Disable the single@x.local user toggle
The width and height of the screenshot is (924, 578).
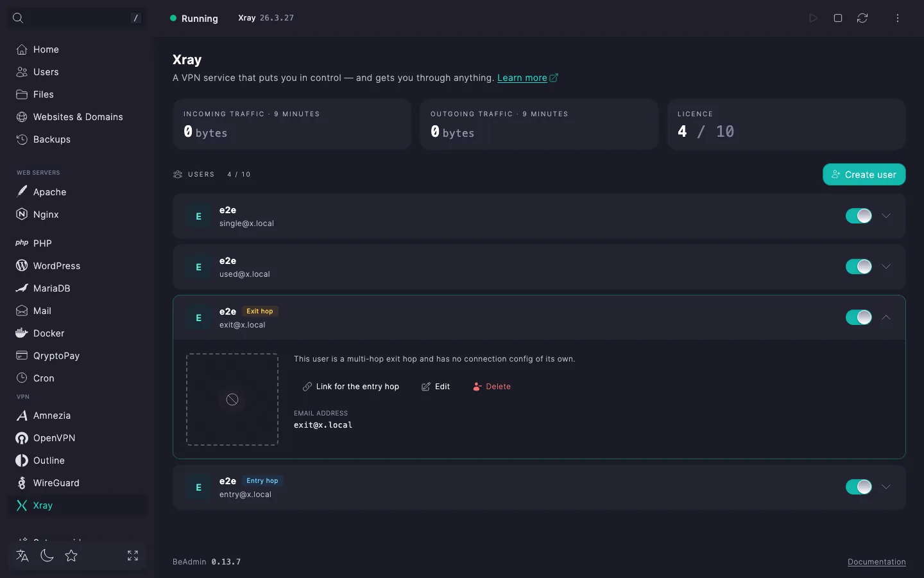[859, 216]
